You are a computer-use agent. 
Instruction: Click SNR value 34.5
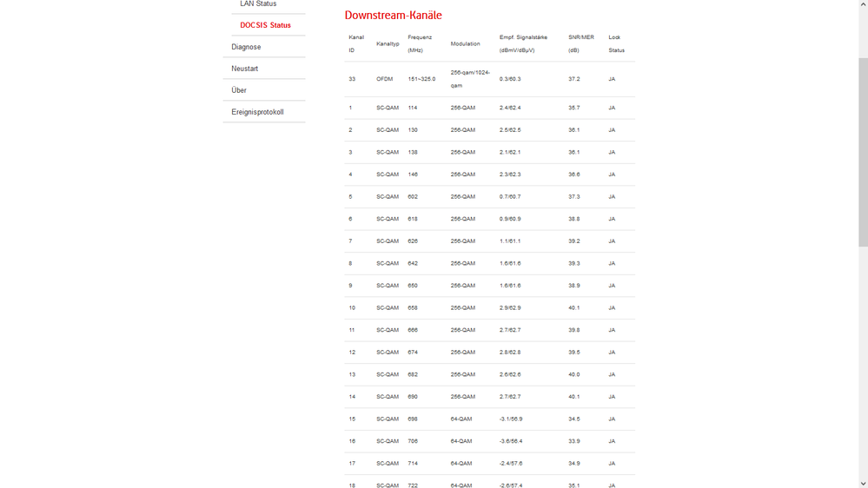(x=574, y=419)
